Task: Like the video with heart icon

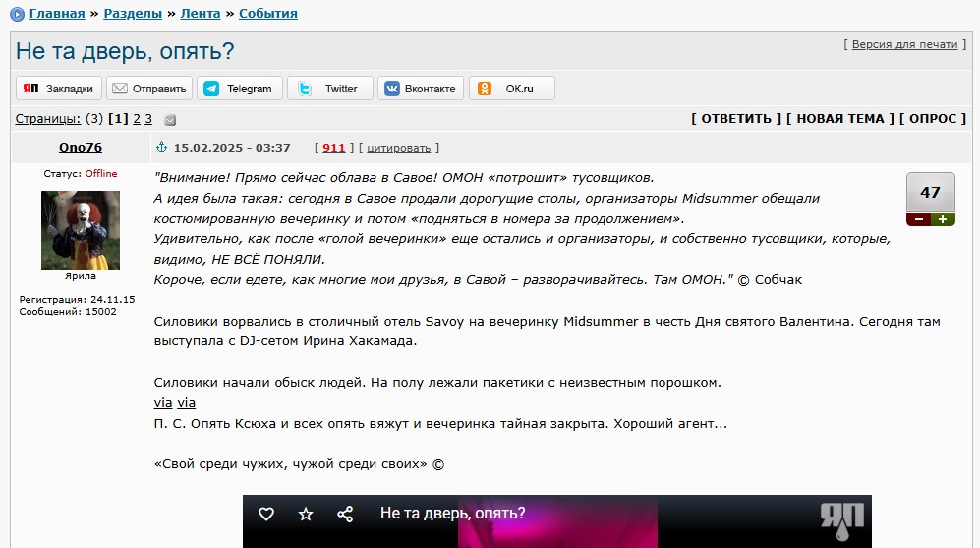Action: pyautogui.click(x=266, y=514)
